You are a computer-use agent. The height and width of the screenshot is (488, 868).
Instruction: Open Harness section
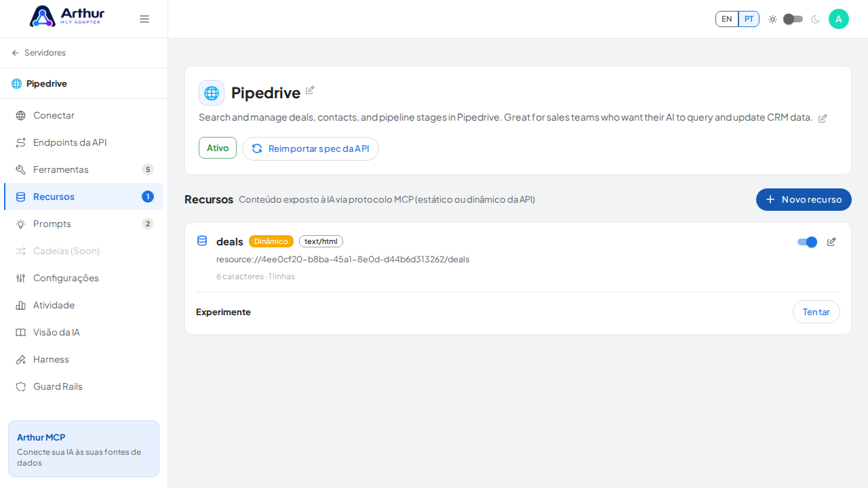[83, 359]
